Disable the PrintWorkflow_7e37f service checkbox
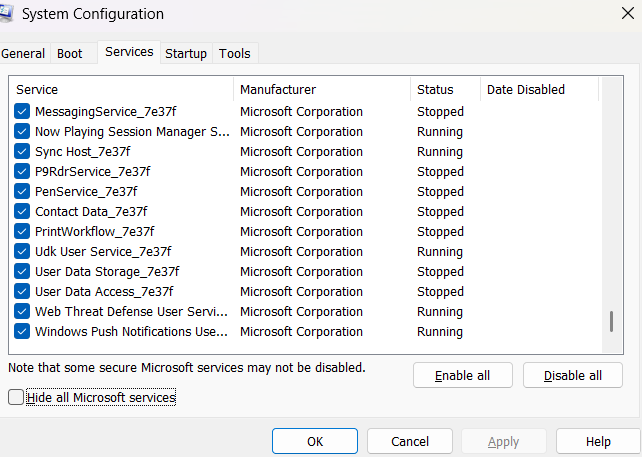 (x=22, y=232)
